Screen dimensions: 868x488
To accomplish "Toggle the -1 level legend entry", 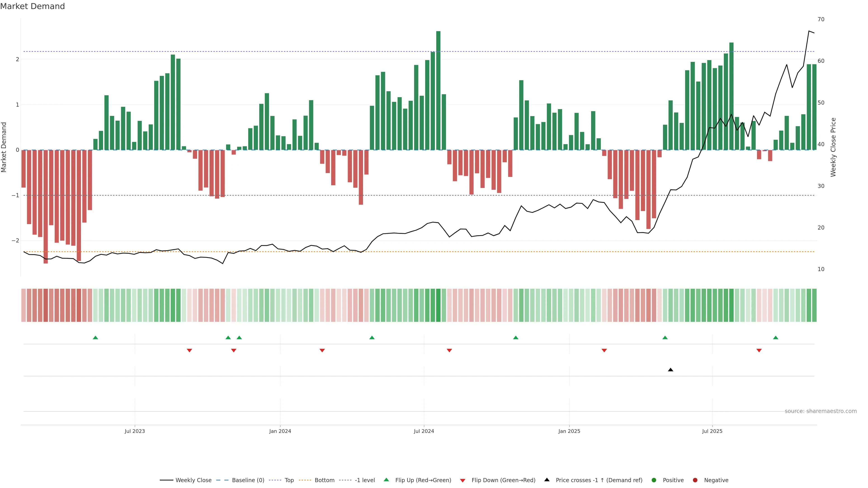I will 365,480.
